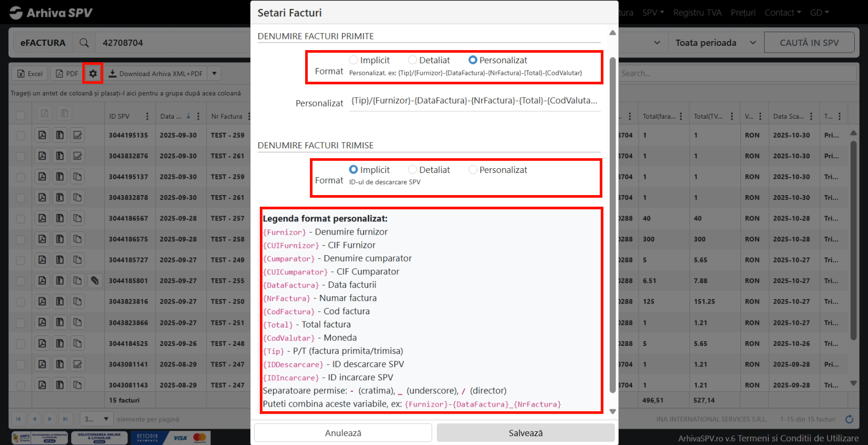Click the refresh icon in grid footer

tap(849, 419)
